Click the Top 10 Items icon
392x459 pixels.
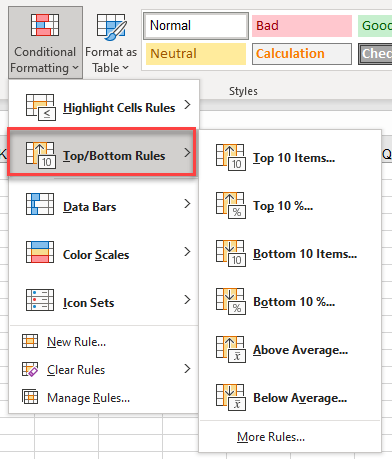point(231,157)
